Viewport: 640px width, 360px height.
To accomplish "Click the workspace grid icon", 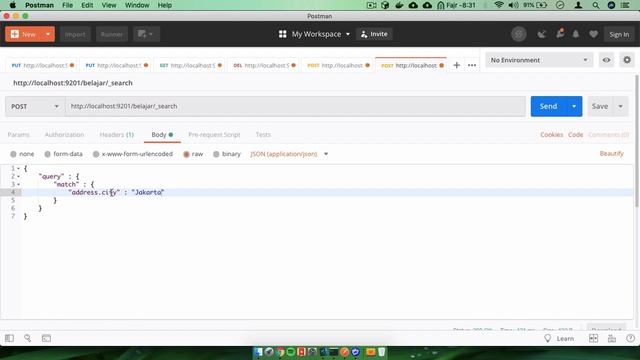I will coord(282,34).
